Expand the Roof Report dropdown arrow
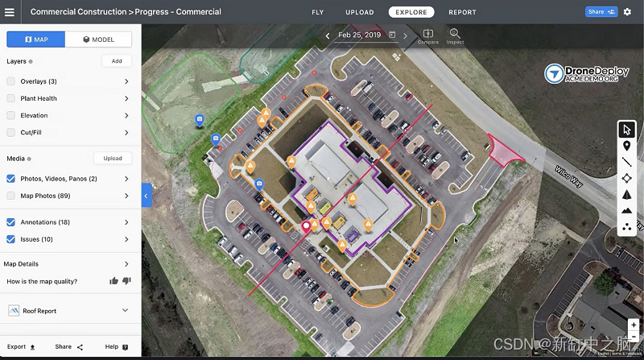 click(126, 310)
